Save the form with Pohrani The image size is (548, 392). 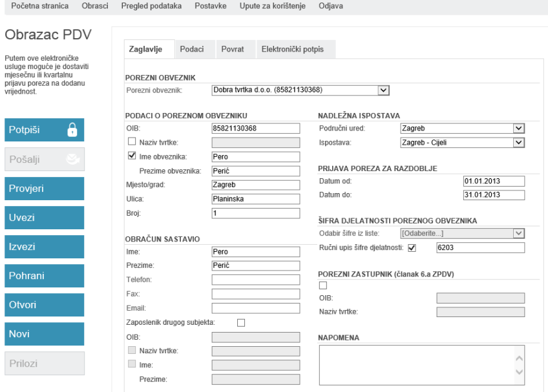coord(44,276)
